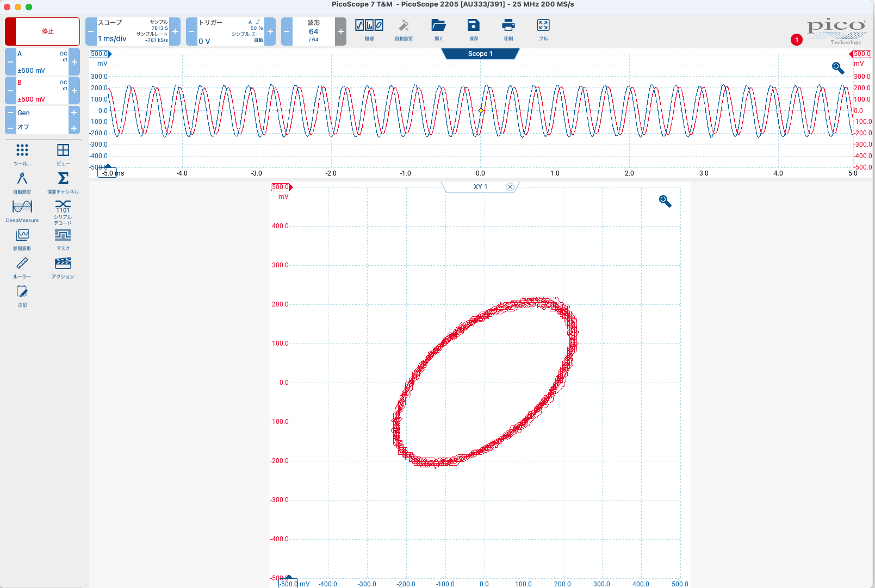Viewport: 875px width, 588px height.
Task: Toggle full screen with the フル icon
Action: click(543, 30)
